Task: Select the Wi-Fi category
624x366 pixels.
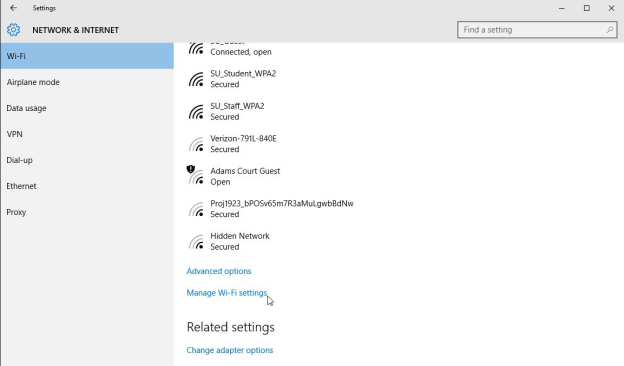Action: [87, 56]
